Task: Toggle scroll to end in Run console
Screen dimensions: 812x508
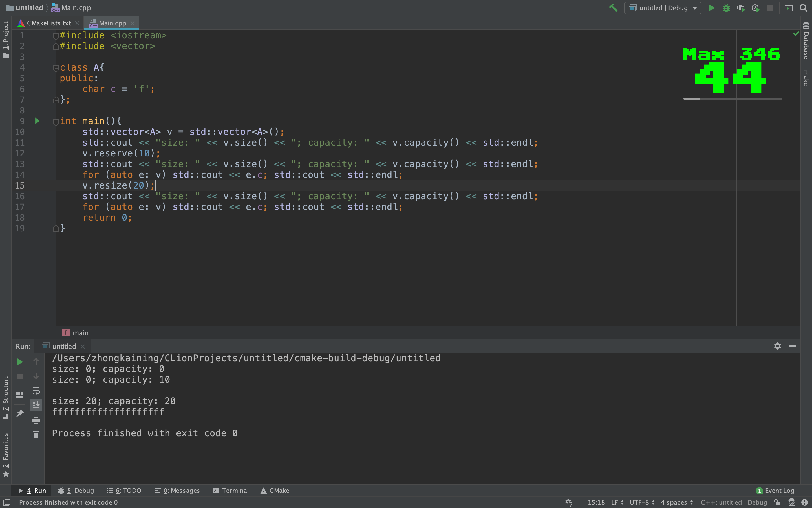Action: tap(36, 405)
